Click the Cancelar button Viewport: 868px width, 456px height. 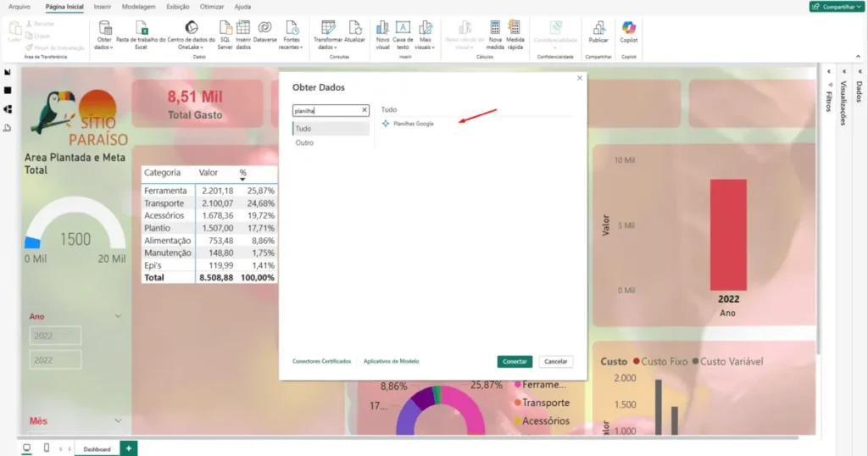pos(555,361)
